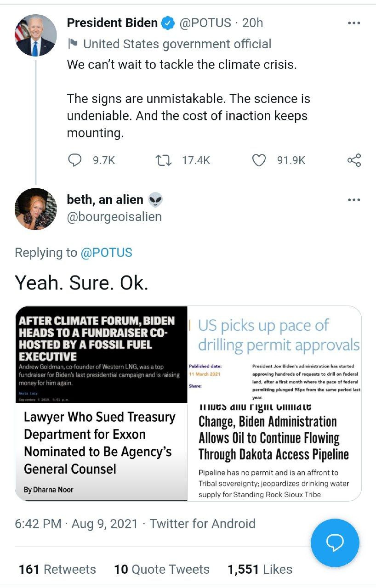View the drilling permit approvals image

pos(274,354)
